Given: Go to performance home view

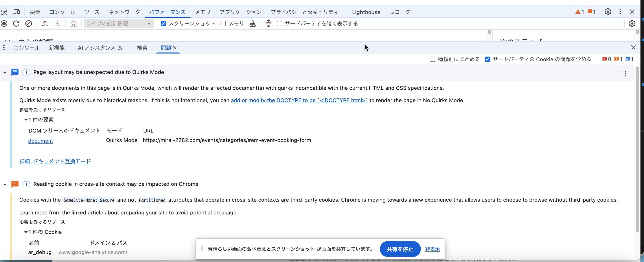Looking at the screenshot, I should pos(73,24).
